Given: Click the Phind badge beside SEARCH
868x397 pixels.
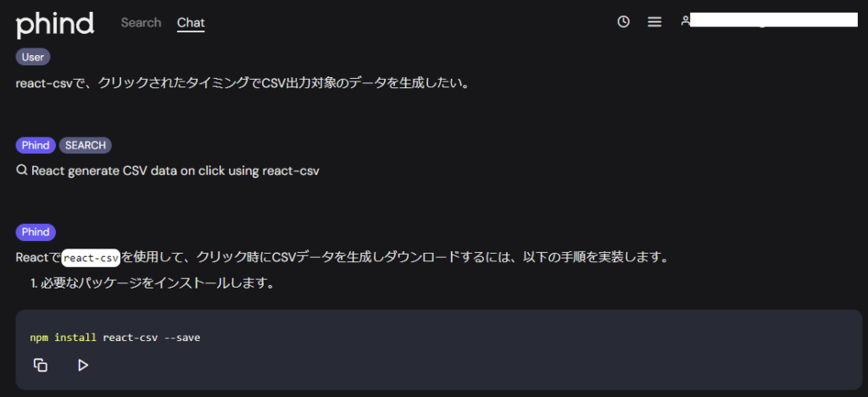Looking at the screenshot, I should point(36,146).
